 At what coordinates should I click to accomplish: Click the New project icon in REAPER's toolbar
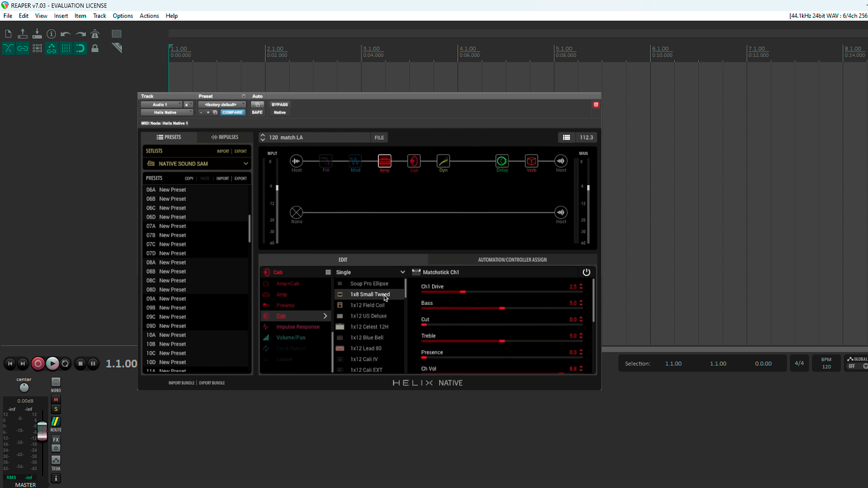pos(8,34)
